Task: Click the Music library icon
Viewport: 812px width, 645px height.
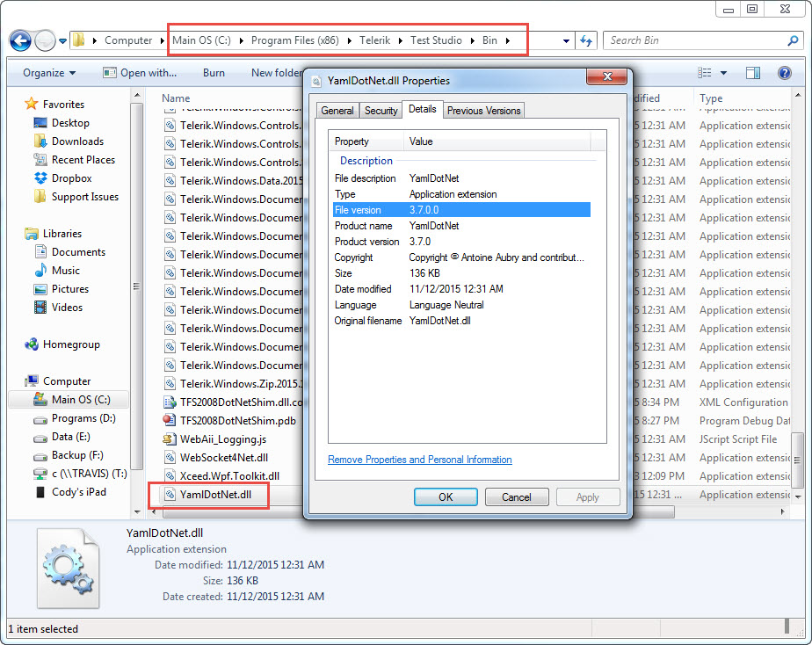Action: tap(40, 271)
